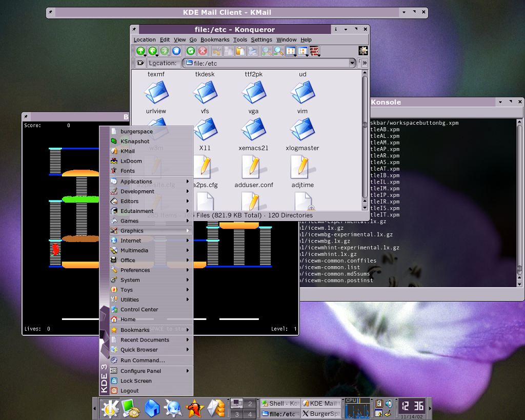
Task: Expand the Multimedia submenu
Action: [x=151, y=250]
